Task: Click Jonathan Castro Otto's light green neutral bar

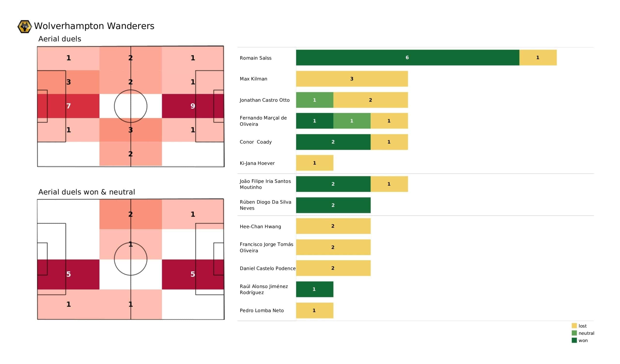Action: coord(314,100)
